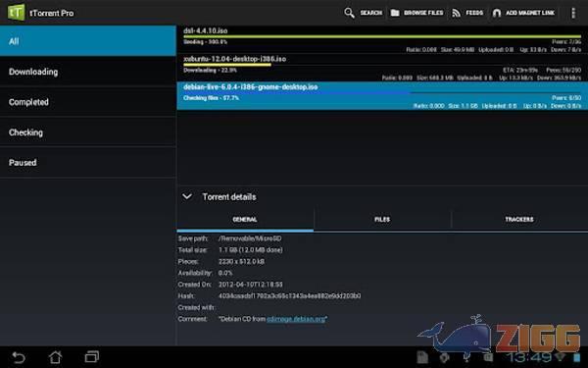Screen dimensions: 588x368
Task: Open the recent apps button
Action: tap(92, 356)
